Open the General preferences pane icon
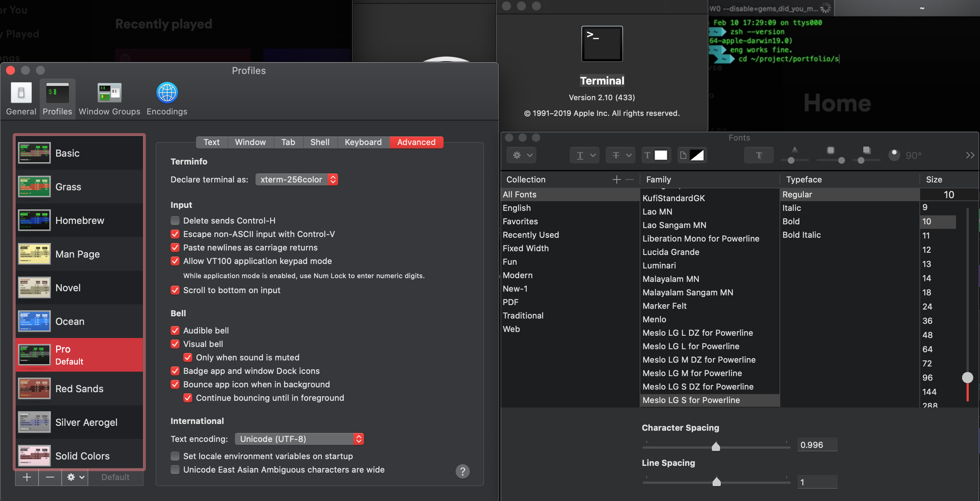The width and height of the screenshot is (980, 501). pyautogui.click(x=21, y=93)
